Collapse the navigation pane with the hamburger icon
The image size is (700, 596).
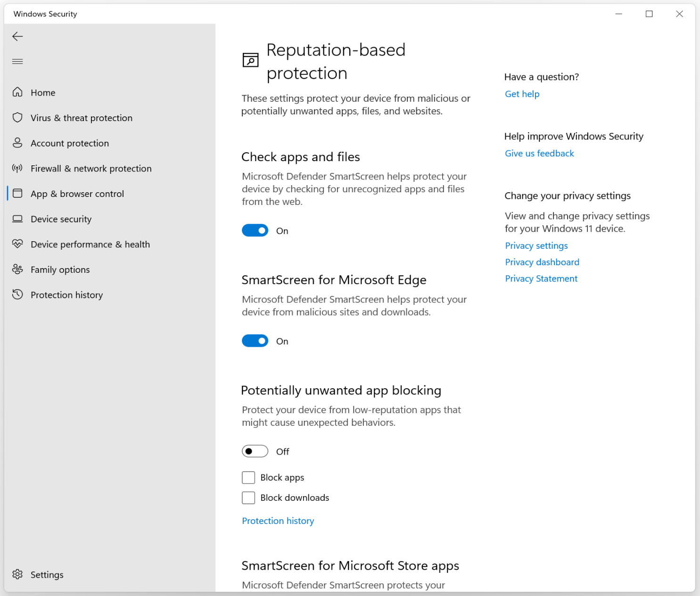[x=17, y=61]
